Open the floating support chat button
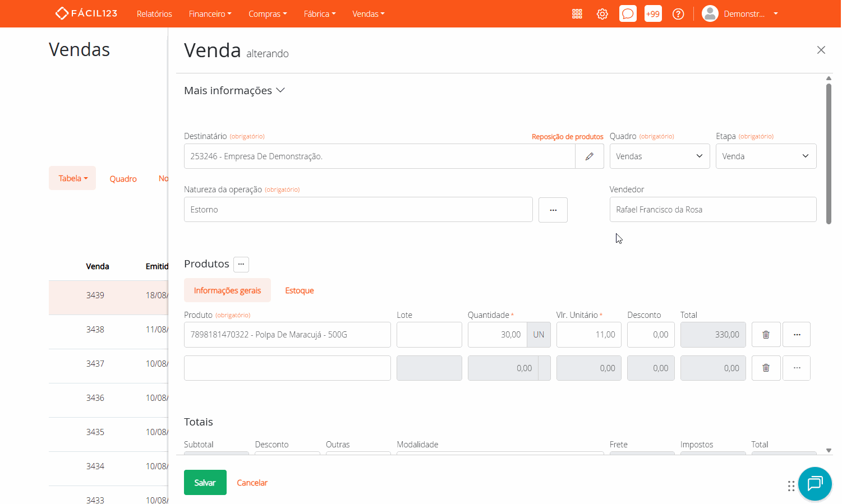Viewport: 842px width, 504px height. coord(815,483)
